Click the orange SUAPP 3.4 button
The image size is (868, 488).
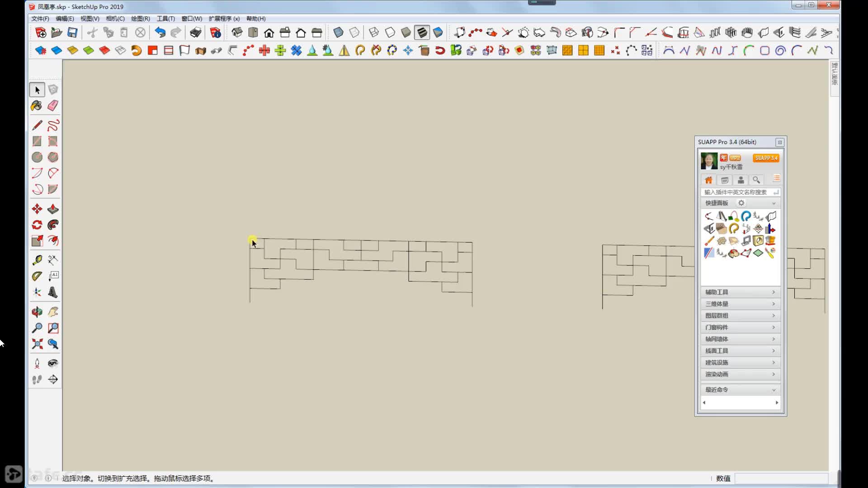766,158
